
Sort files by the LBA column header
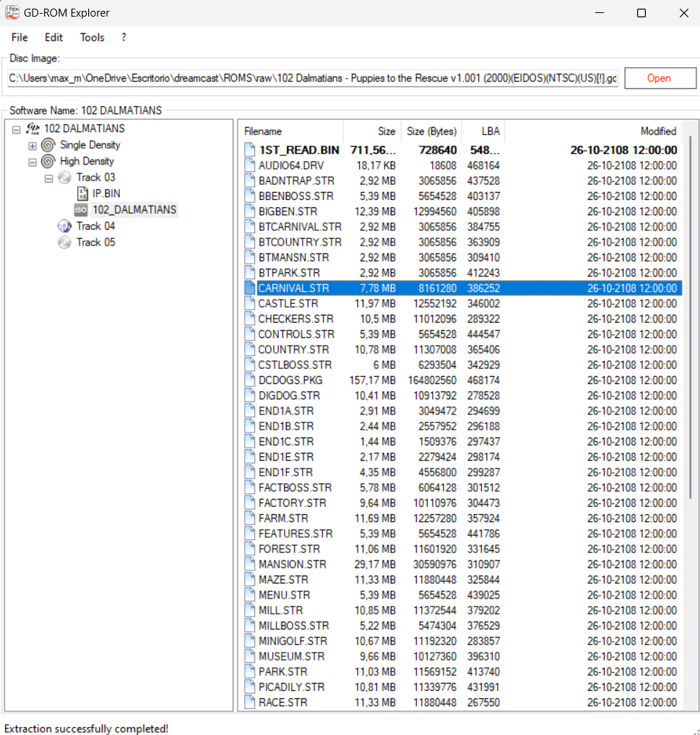tap(483, 131)
